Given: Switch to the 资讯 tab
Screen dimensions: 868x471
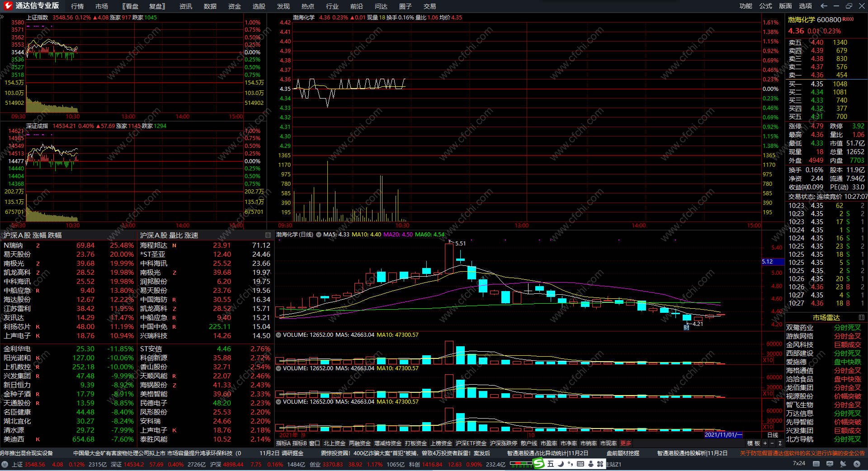Looking at the screenshot, I should (186, 6).
